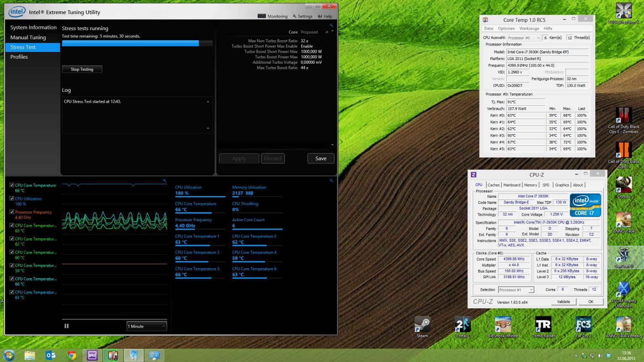Switch to the Mainboard tab in CPU-Z
The image size is (644, 362).
click(511, 185)
